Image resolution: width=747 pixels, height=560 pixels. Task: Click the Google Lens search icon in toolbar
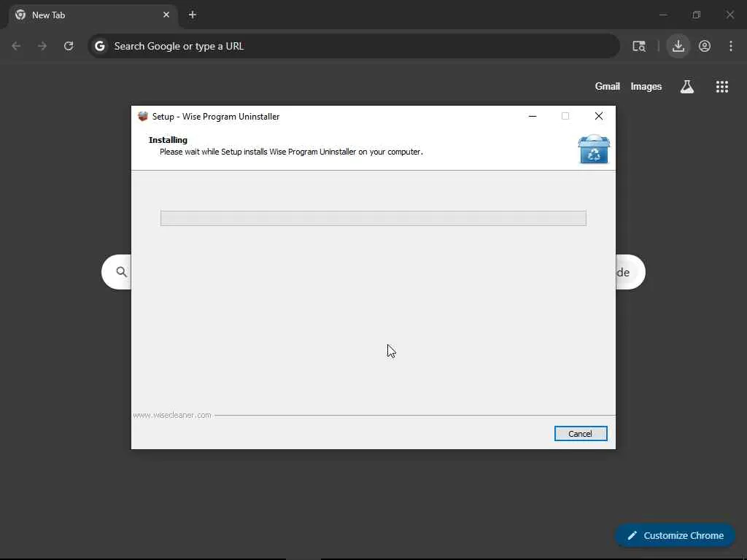(x=638, y=46)
